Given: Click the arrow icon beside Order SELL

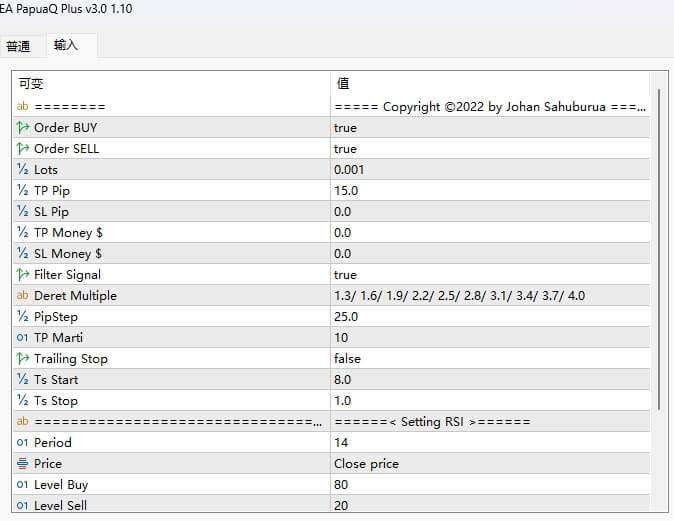Looking at the screenshot, I should coord(22,148).
